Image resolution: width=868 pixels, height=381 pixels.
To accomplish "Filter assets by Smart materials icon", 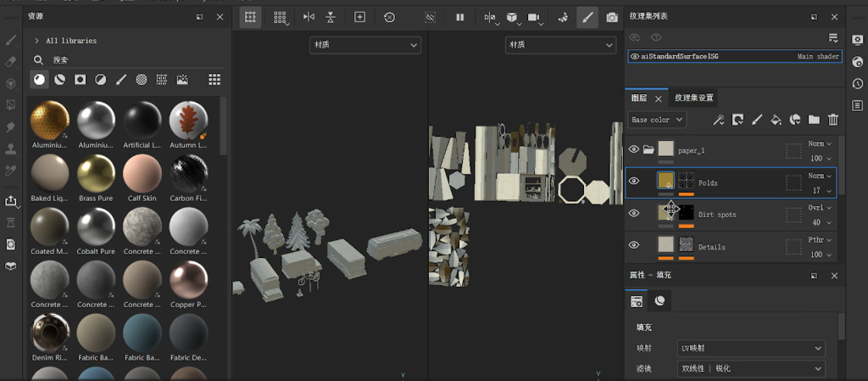I will tap(59, 80).
